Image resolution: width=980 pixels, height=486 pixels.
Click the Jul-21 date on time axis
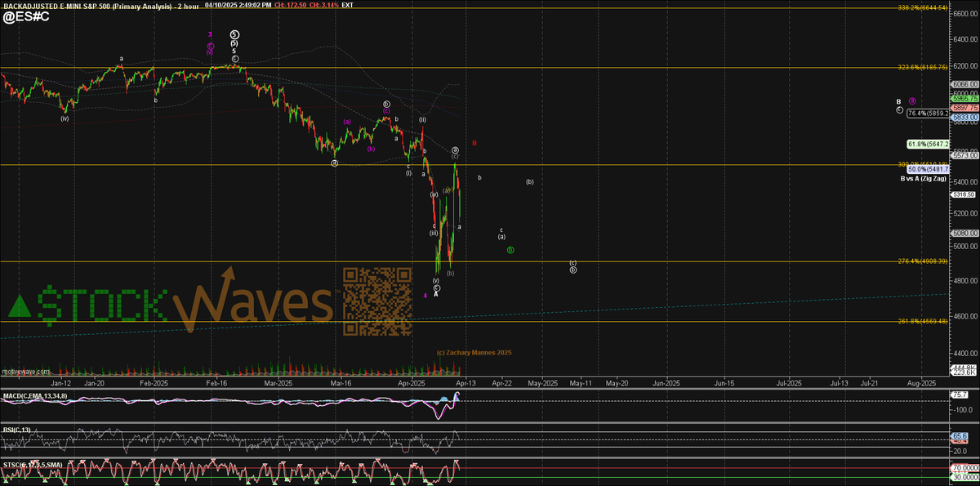coord(871,381)
